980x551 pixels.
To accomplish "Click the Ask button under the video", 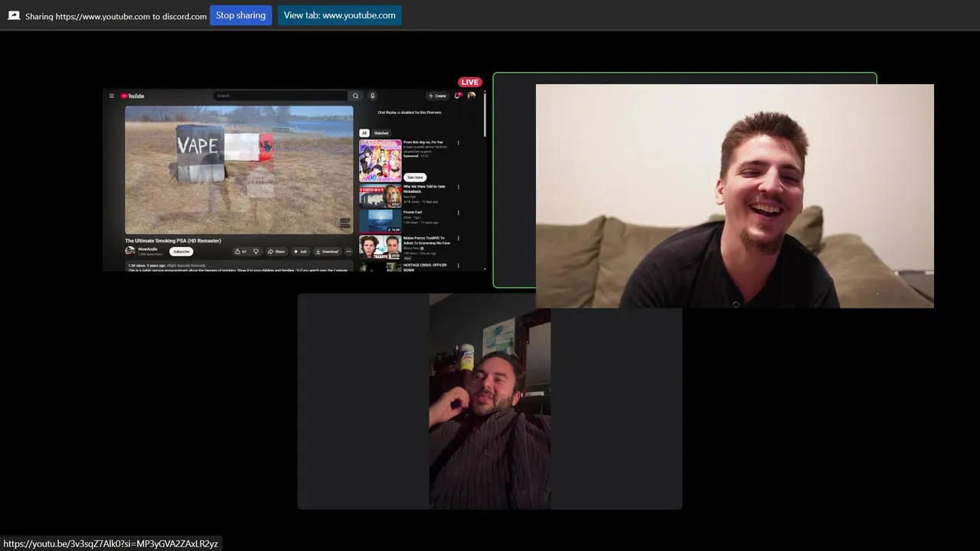I will pos(300,251).
